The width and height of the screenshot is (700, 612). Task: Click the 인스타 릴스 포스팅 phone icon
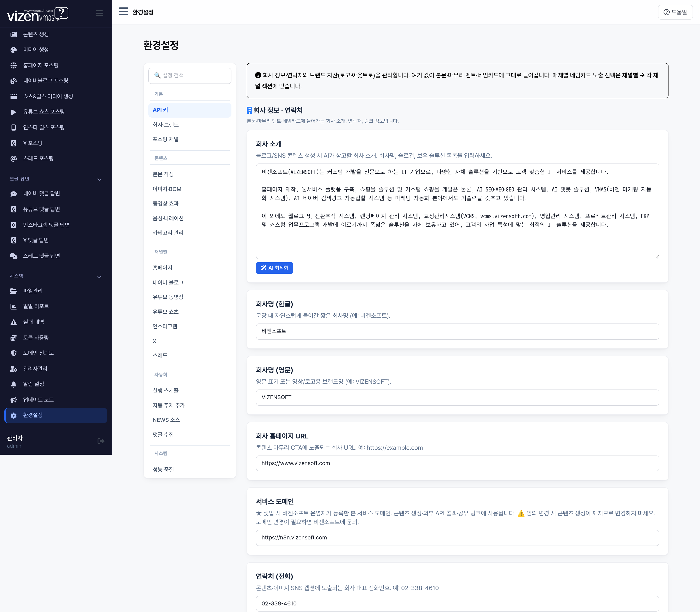tap(14, 127)
